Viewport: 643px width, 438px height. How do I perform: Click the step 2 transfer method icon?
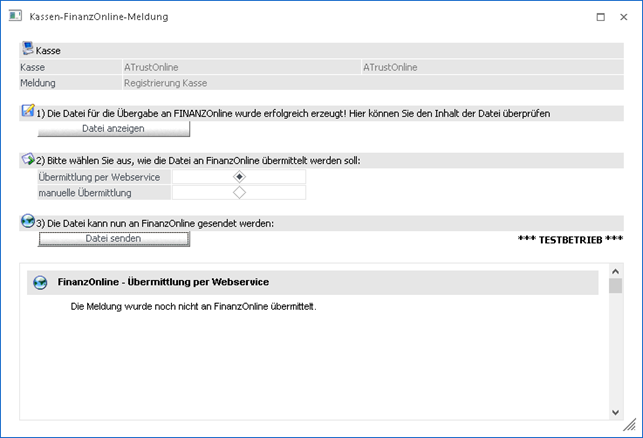[x=27, y=160]
